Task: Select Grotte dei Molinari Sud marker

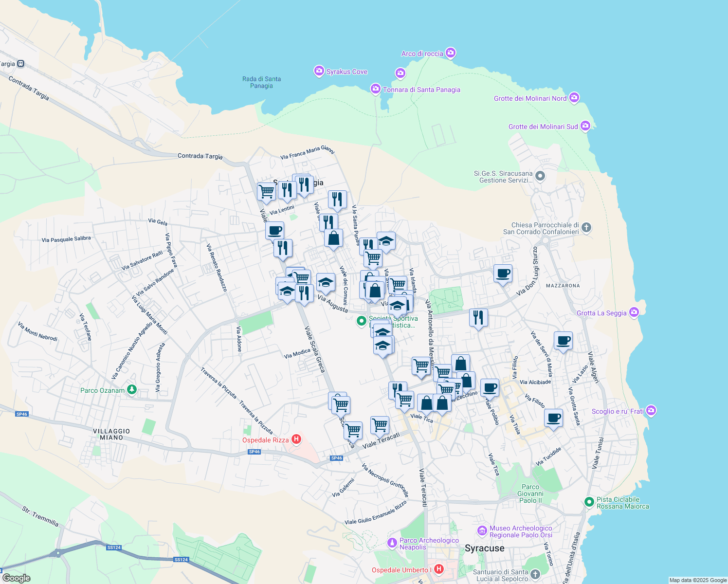Action: [585, 126]
